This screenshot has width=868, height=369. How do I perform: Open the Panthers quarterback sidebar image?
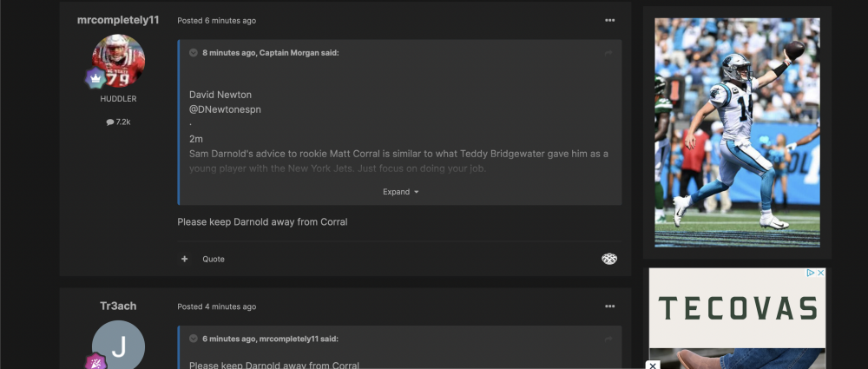coord(737,132)
